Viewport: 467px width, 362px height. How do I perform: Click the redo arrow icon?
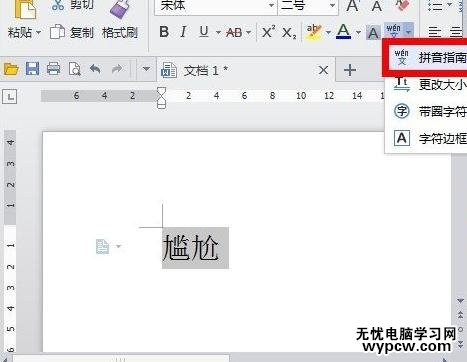[x=117, y=69]
